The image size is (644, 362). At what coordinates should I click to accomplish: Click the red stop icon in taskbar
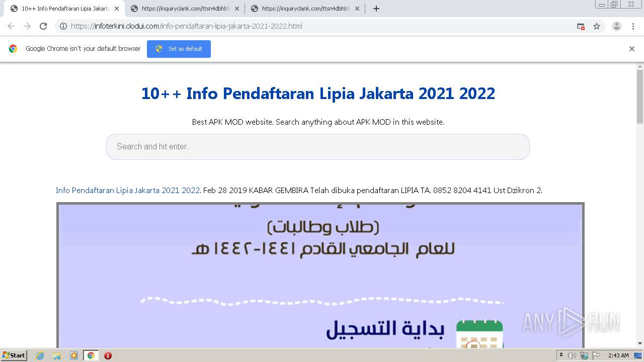coord(108,355)
